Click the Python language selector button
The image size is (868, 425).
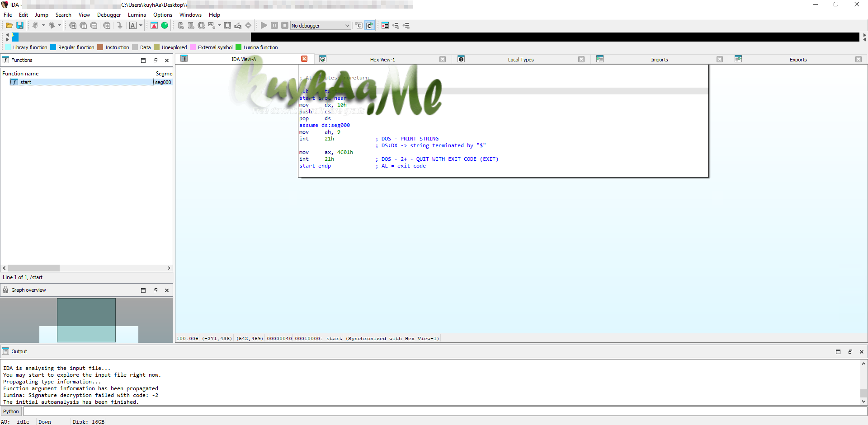[x=11, y=411]
